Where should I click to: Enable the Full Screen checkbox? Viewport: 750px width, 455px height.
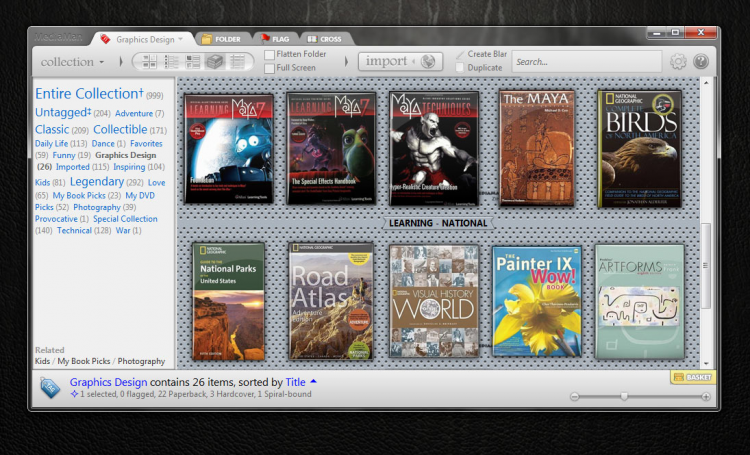269,68
